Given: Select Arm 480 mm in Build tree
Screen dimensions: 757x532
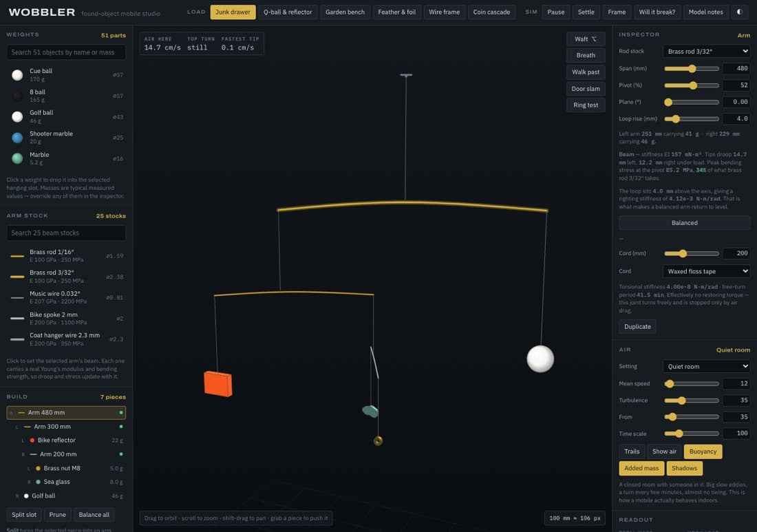Looking at the screenshot, I should (x=66, y=413).
